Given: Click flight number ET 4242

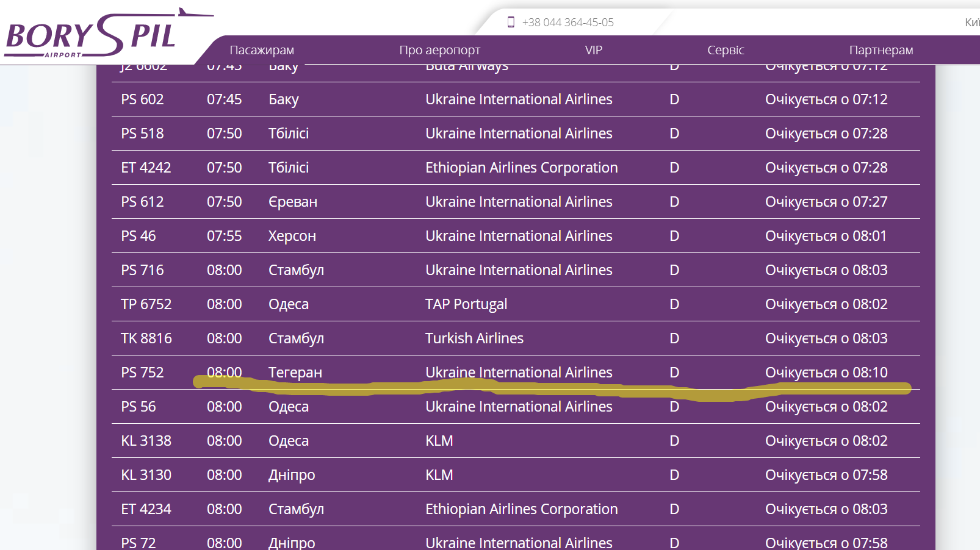Looking at the screenshot, I should pyautogui.click(x=146, y=168).
